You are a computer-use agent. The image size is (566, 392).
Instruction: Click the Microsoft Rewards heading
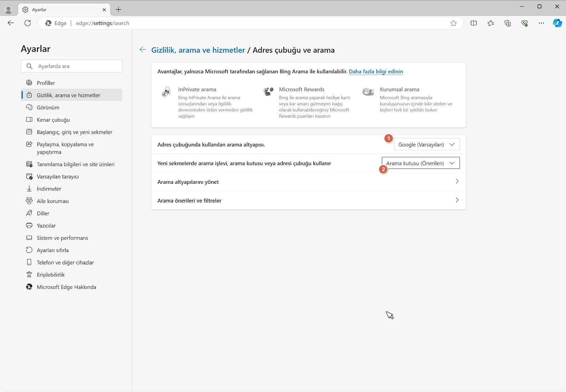pos(301,89)
